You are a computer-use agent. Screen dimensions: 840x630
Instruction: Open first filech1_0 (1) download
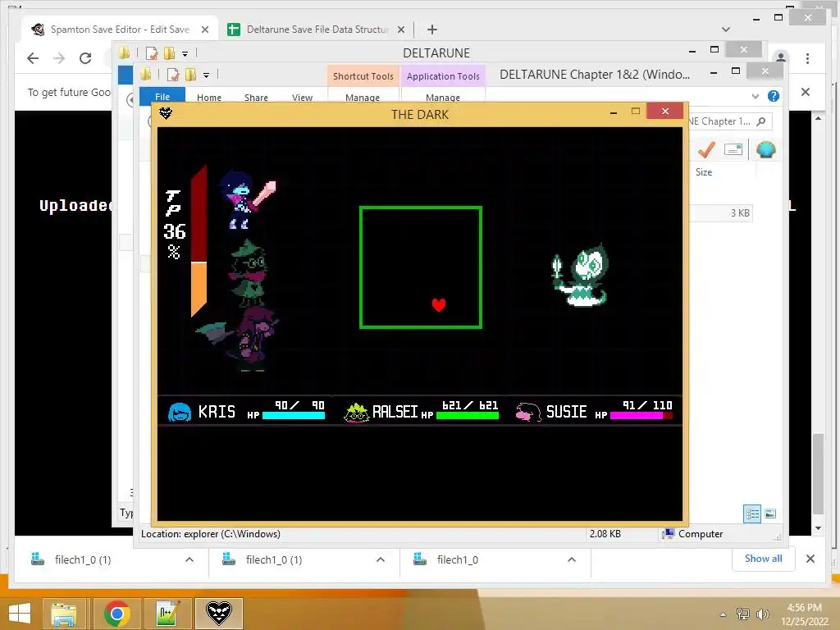[83, 559]
